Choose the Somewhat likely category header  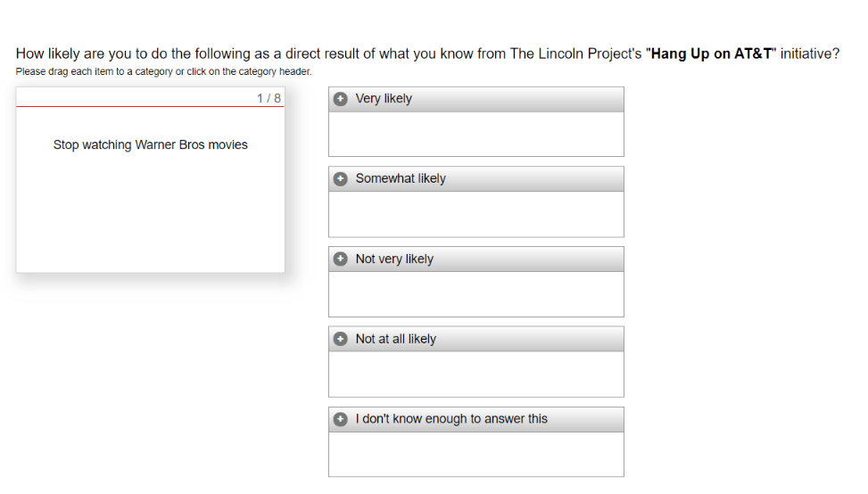click(475, 179)
